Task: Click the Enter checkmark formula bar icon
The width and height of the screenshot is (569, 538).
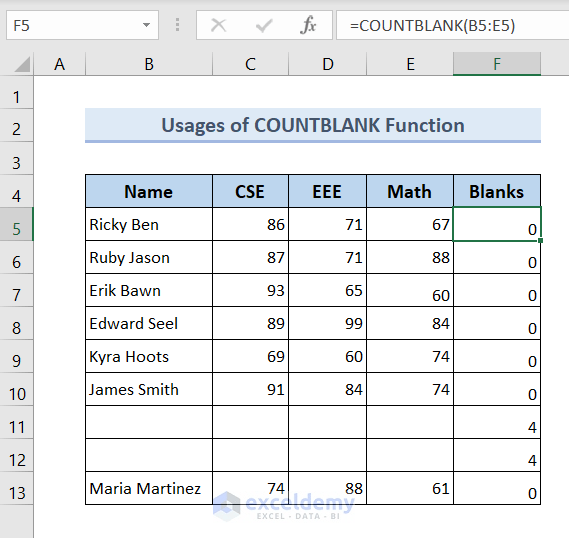Action: click(x=264, y=25)
